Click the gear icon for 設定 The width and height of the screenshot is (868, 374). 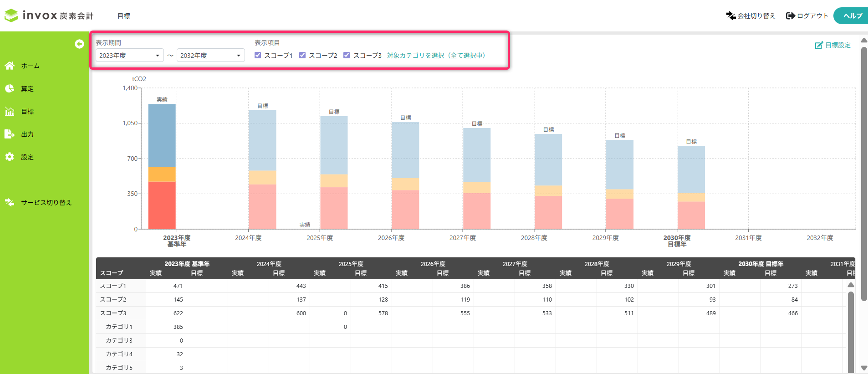[x=10, y=157]
